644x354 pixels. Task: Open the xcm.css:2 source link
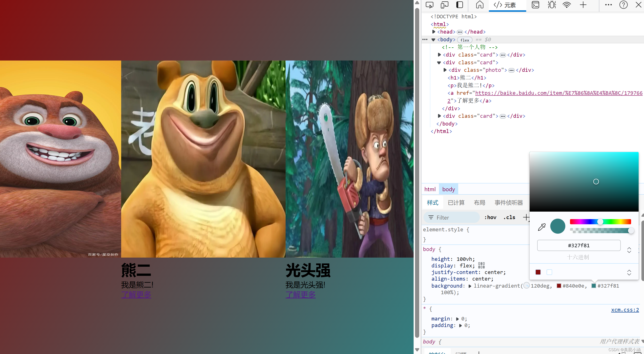coord(625,310)
